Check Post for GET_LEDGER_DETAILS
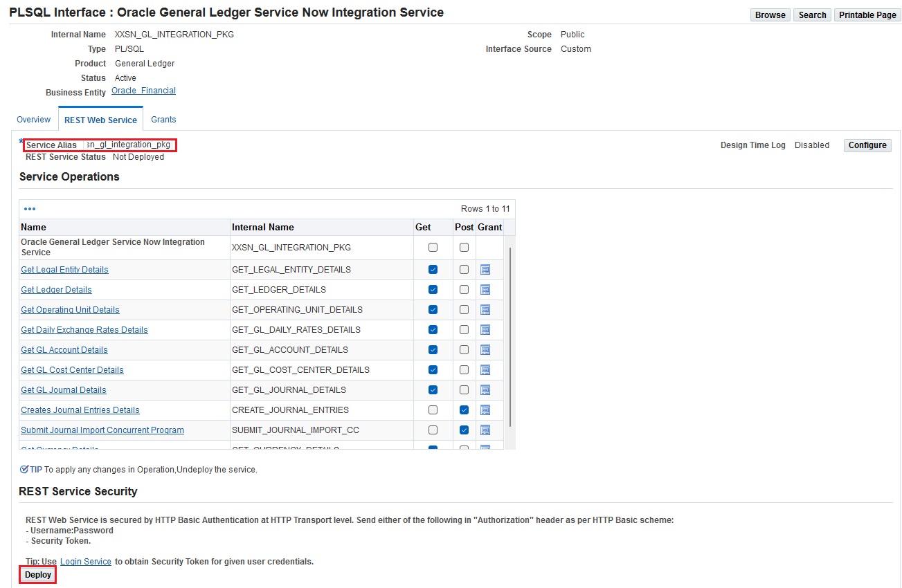The image size is (902, 588). pos(464,290)
